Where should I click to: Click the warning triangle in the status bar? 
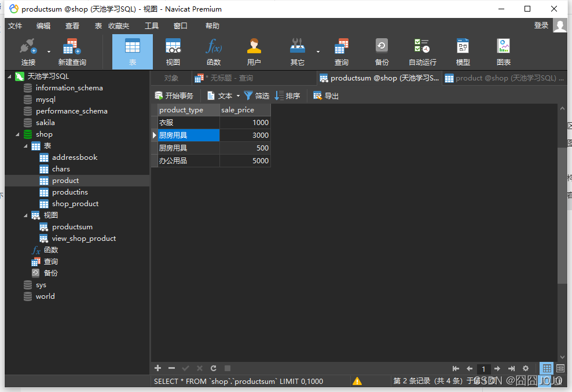tap(357, 381)
